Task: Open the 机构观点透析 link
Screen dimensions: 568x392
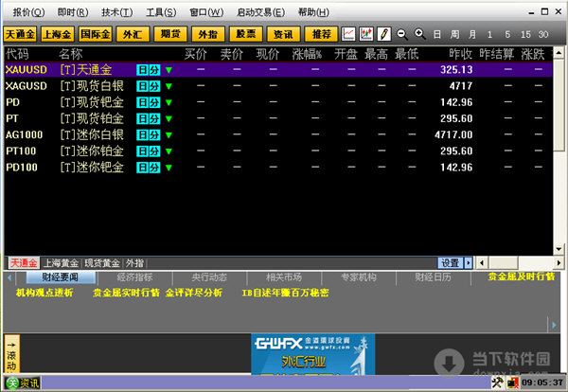Action: [44, 294]
